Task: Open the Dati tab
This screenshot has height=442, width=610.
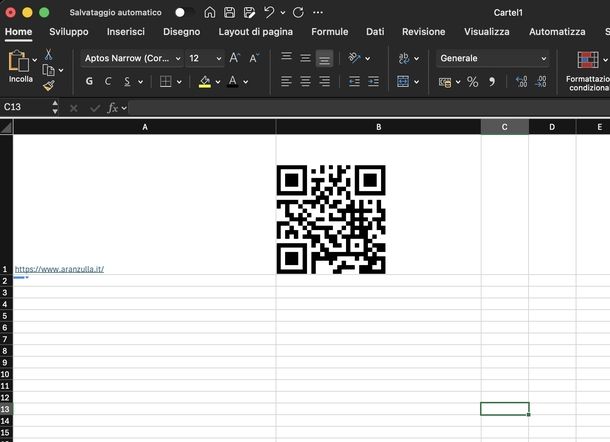Action: (x=375, y=32)
